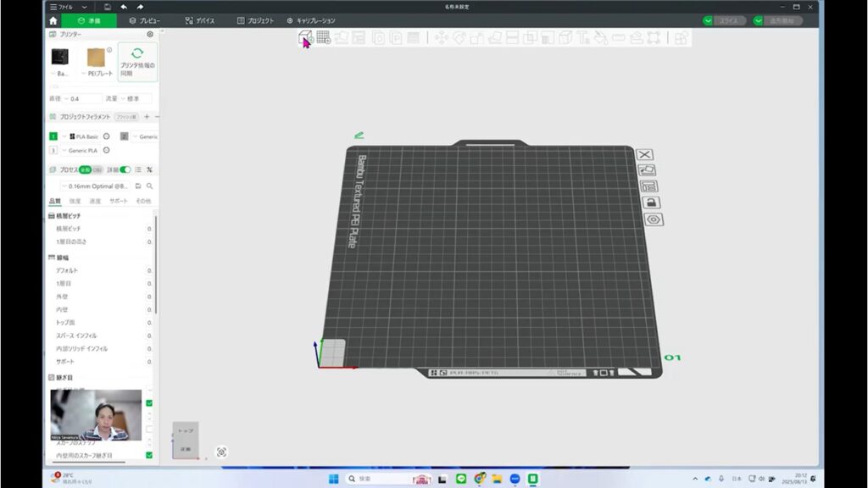Click filament 2 gray color swatch
Viewport: 868px width, 488px height.
pos(124,136)
